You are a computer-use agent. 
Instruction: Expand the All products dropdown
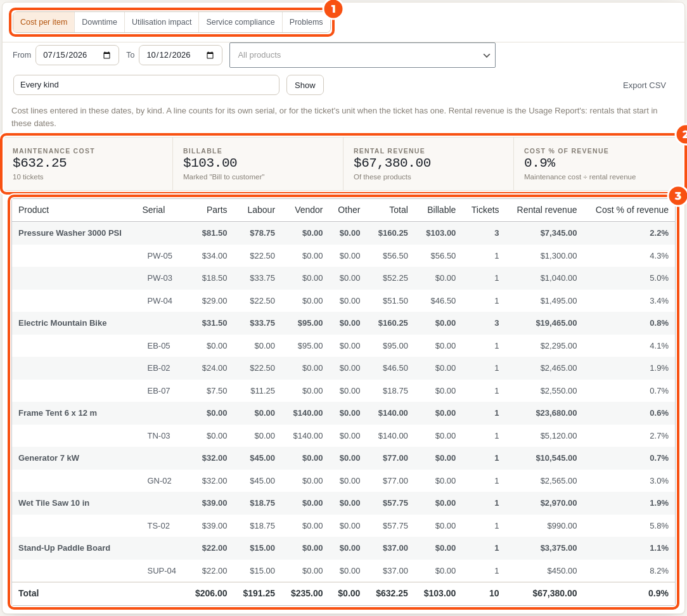point(363,55)
